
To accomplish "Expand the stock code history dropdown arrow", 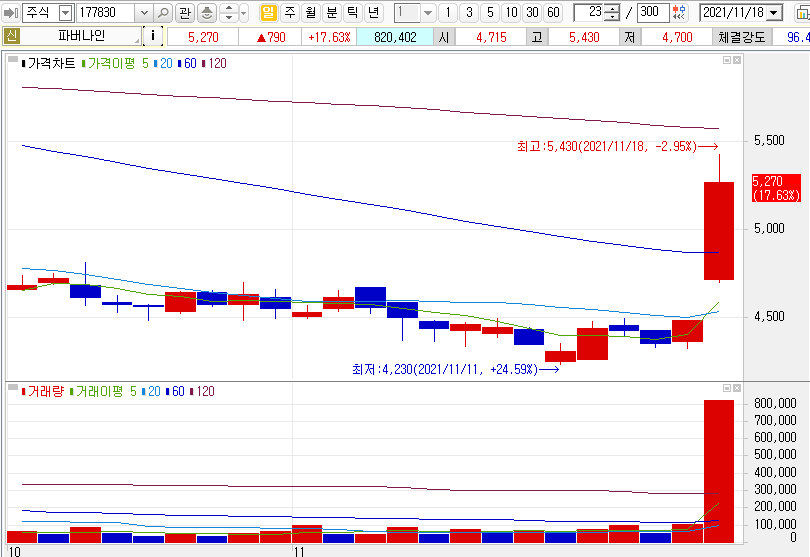I will tap(144, 12).
